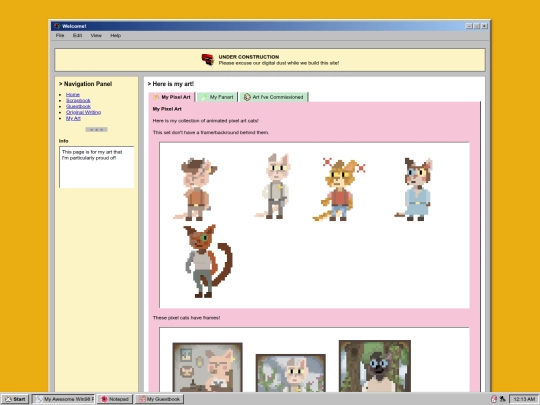Click the My Fanart tab pencil icon
The image size is (540, 405).
point(204,97)
